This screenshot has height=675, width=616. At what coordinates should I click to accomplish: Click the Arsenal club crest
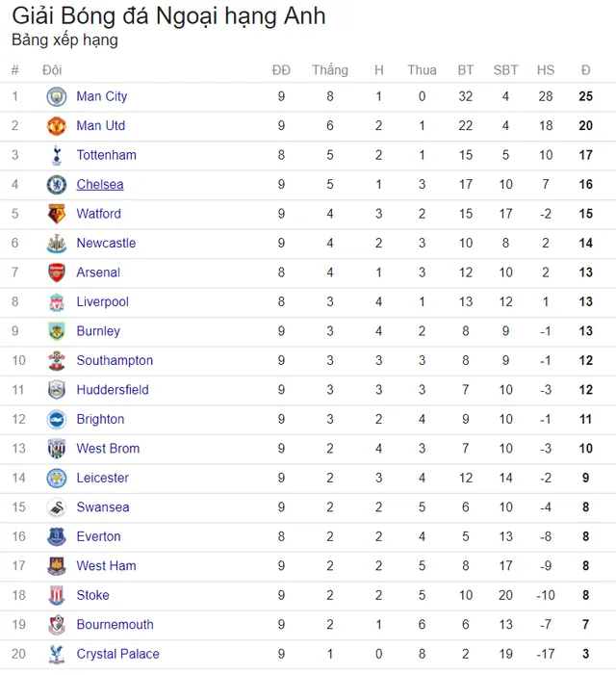click(x=57, y=273)
